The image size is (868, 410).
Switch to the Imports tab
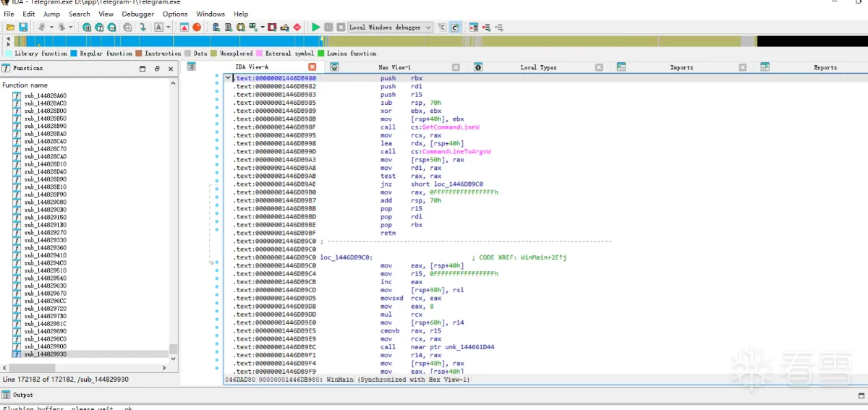[x=681, y=67]
